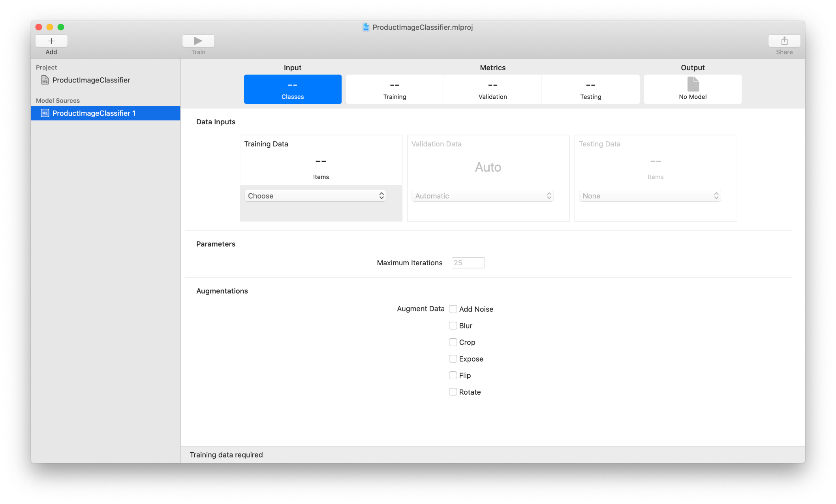Open the Share menu in the toolbar
Image resolution: width=836 pixels, height=504 pixels.
point(783,41)
